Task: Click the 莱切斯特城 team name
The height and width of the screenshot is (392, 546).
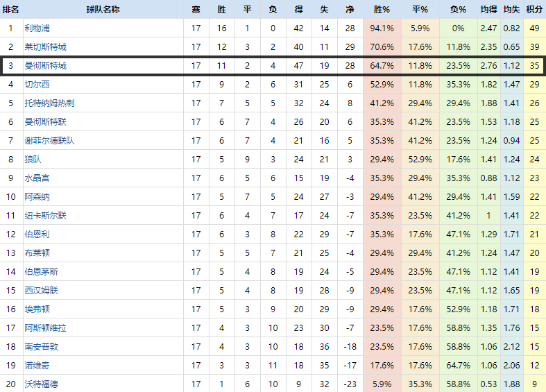Action: (x=46, y=47)
